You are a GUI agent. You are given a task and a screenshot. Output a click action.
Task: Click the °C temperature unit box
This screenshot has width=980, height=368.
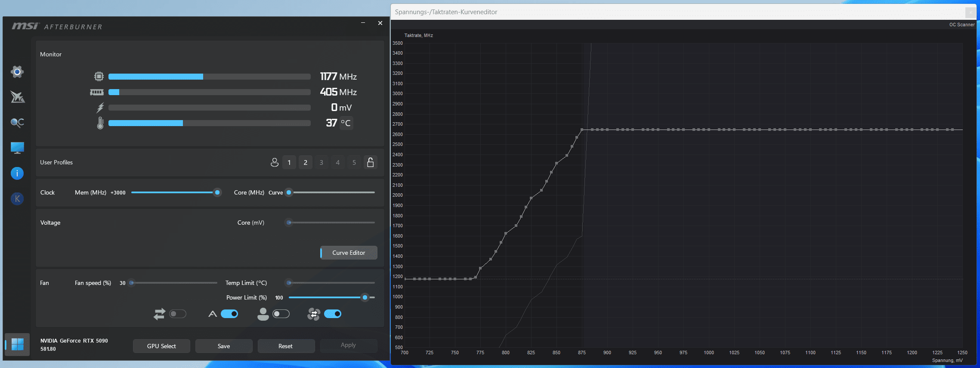tap(346, 123)
